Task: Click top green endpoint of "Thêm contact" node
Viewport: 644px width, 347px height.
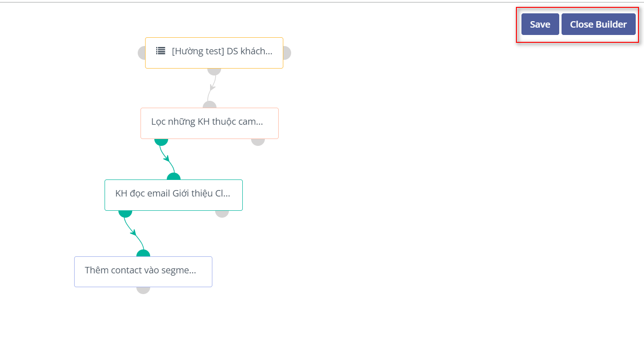Action: (143, 254)
